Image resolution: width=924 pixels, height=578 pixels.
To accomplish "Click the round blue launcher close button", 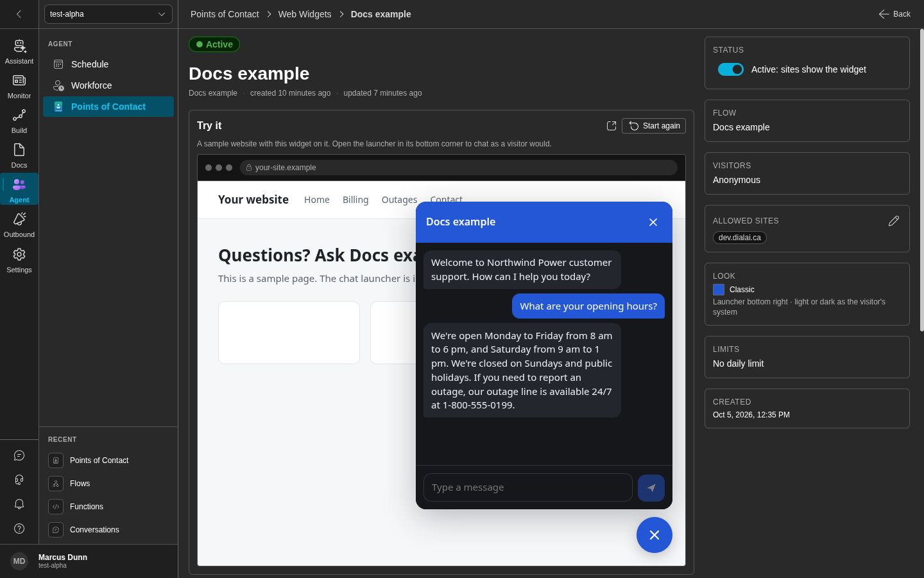I will [x=654, y=535].
